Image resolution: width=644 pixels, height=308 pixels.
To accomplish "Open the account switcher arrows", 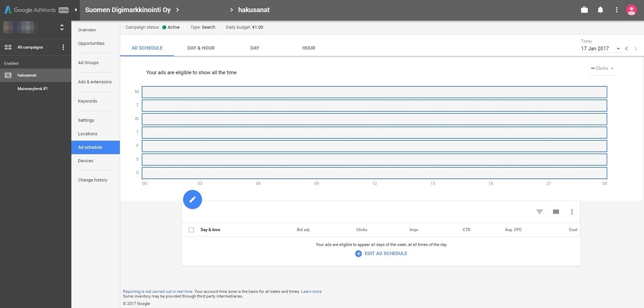I will coord(62,27).
